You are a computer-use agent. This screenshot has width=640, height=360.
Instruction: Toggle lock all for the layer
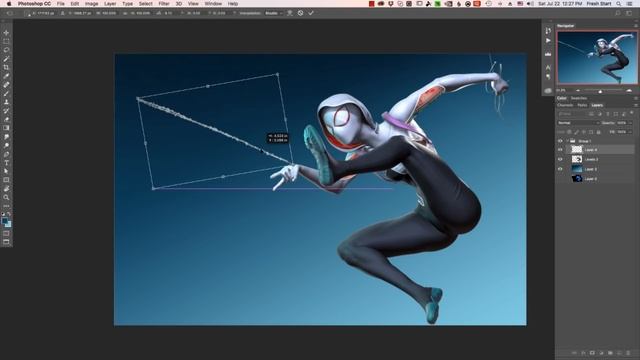(x=598, y=132)
